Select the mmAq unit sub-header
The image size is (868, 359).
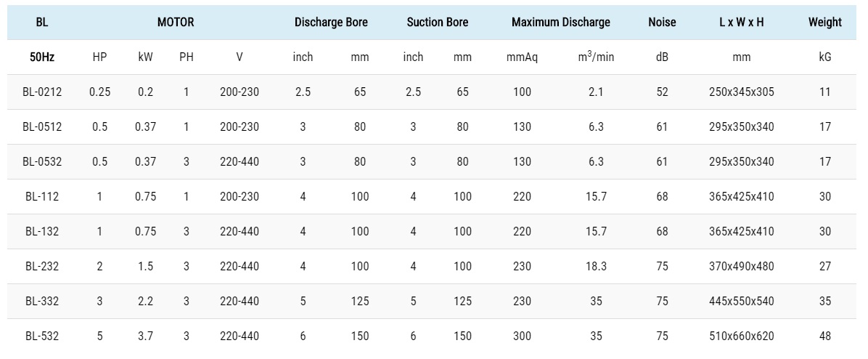[522, 57]
